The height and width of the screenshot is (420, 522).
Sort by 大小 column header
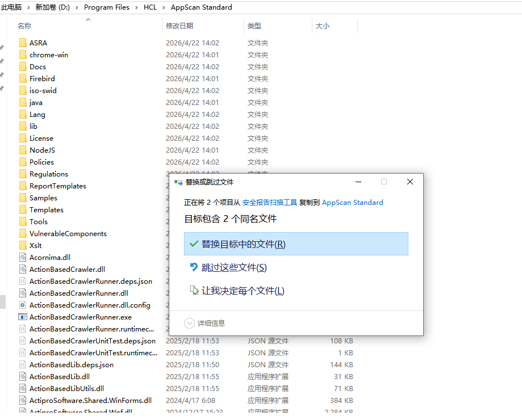point(322,26)
